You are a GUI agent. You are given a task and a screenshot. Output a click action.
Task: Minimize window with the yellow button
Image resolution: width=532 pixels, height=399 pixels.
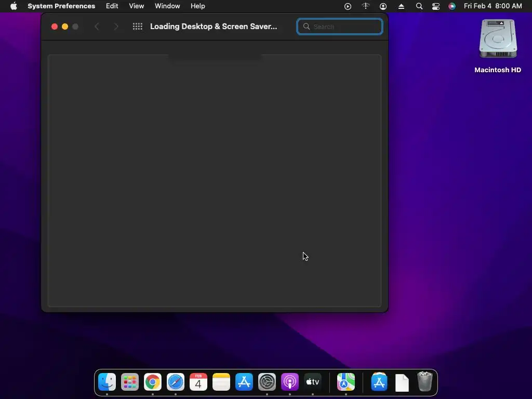point(65,26)
